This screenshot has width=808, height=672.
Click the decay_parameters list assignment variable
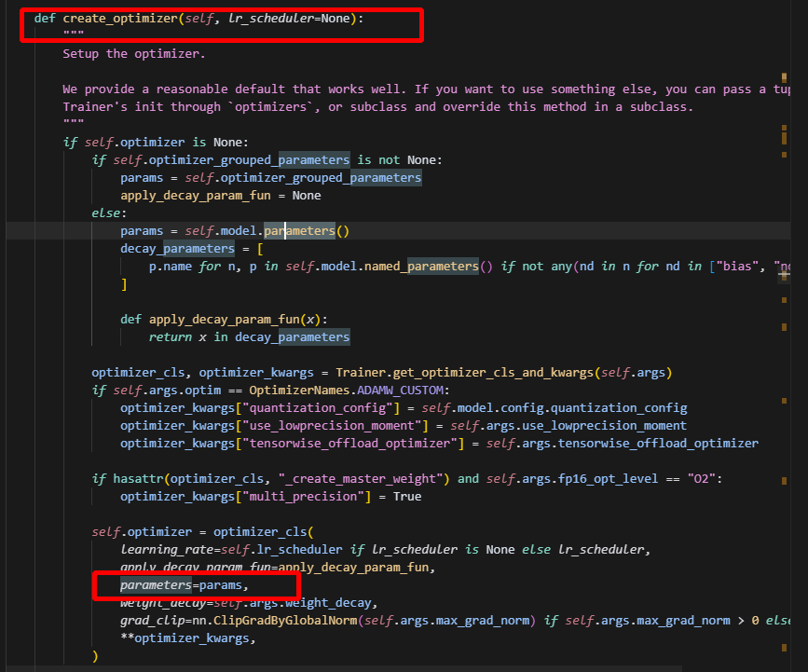177,249
